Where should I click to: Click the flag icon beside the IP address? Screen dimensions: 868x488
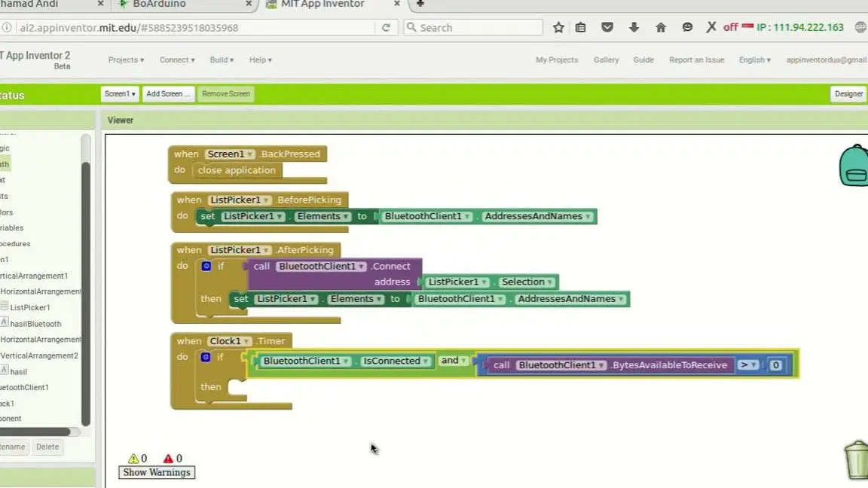[748, 26]
